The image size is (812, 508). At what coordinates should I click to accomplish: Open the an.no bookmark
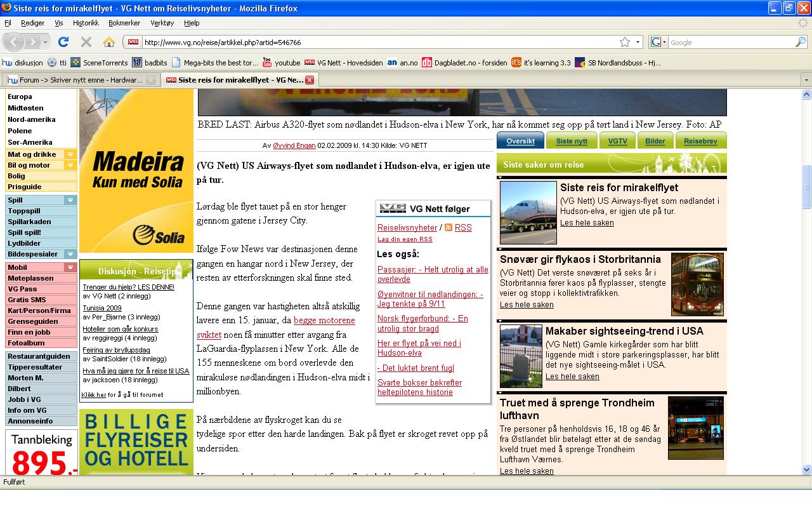point(403,63)
